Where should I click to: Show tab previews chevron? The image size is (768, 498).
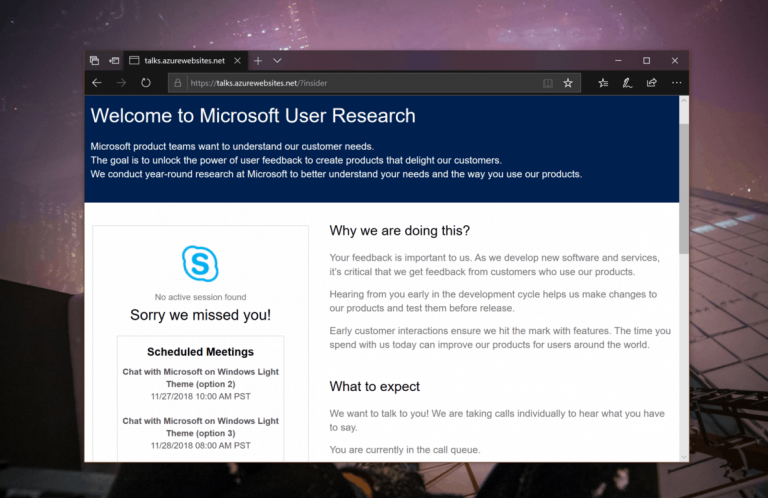coord(277,61)
